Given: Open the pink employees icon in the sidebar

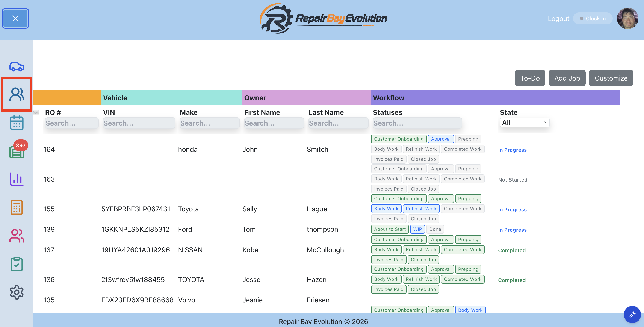Looking at the screenshot, I should [x=17, y=235].
